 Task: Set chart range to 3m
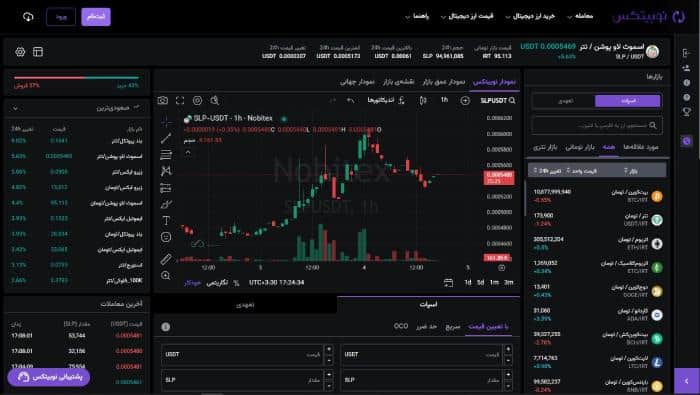click(x=509, y=283)
